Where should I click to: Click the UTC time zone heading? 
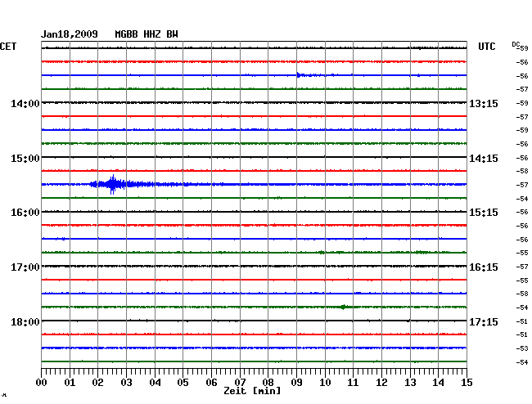tap(486, 47)
